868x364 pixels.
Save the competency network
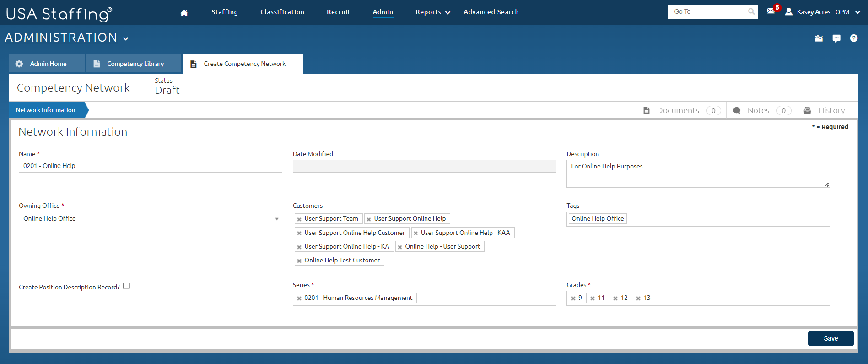pyautogui.click(x=830, y=338)
